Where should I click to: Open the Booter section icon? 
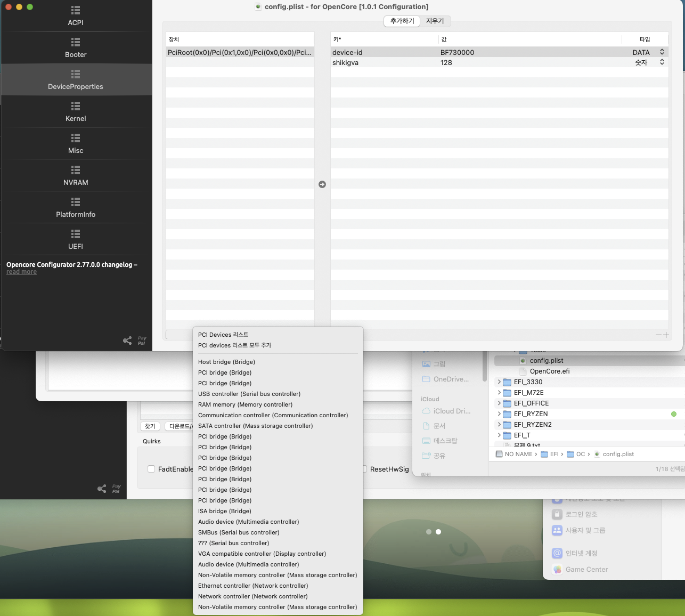tap(76, 42)
